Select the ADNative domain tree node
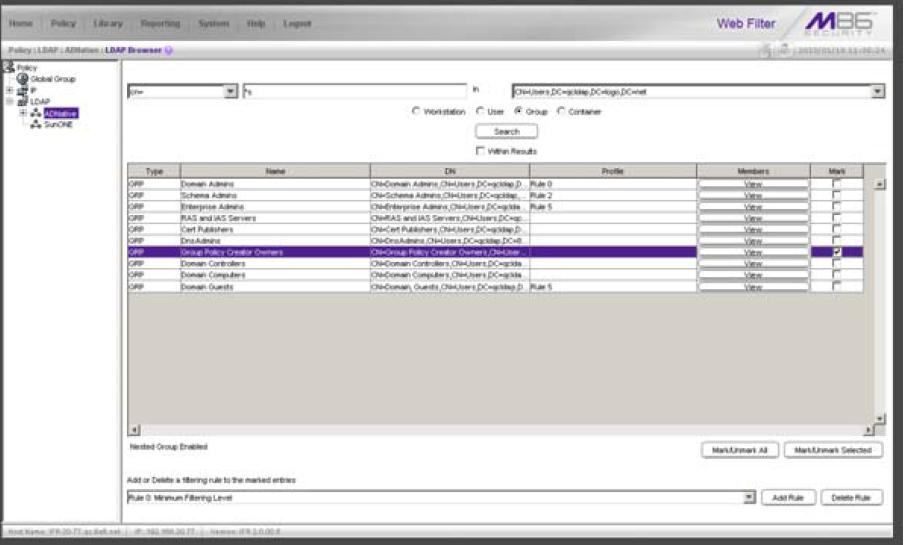Screen dimensions: 904x545 pyautogui.click(x=60, y=113)
